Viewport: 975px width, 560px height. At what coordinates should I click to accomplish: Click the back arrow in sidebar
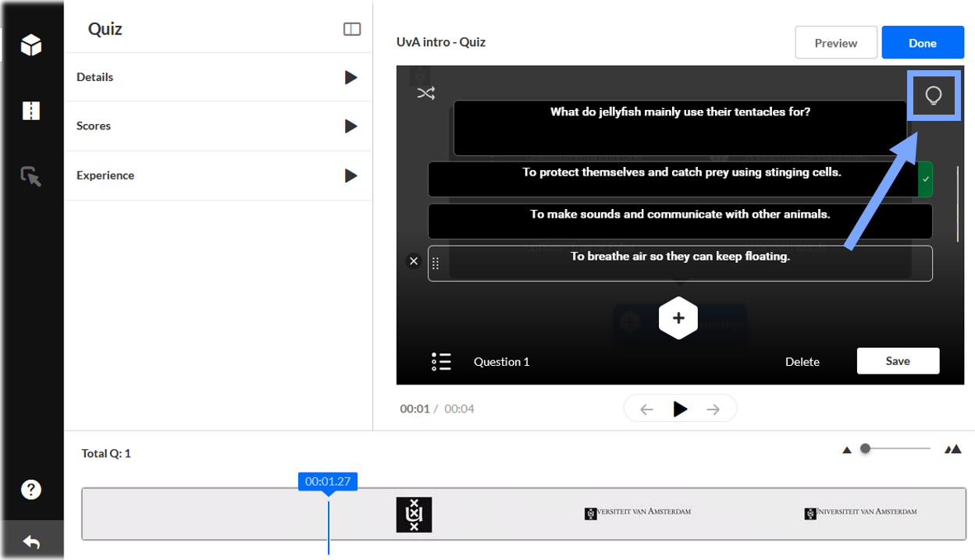31,541
